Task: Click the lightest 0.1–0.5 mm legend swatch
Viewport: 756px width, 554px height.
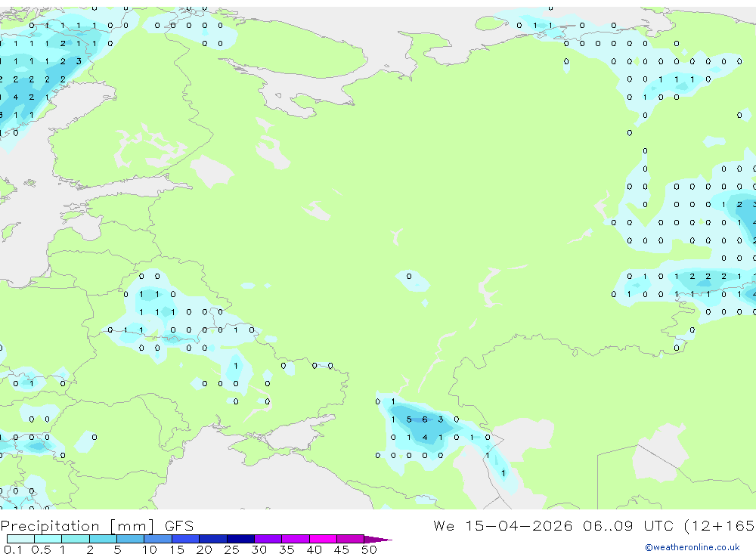Action: [x=20, y=539]
